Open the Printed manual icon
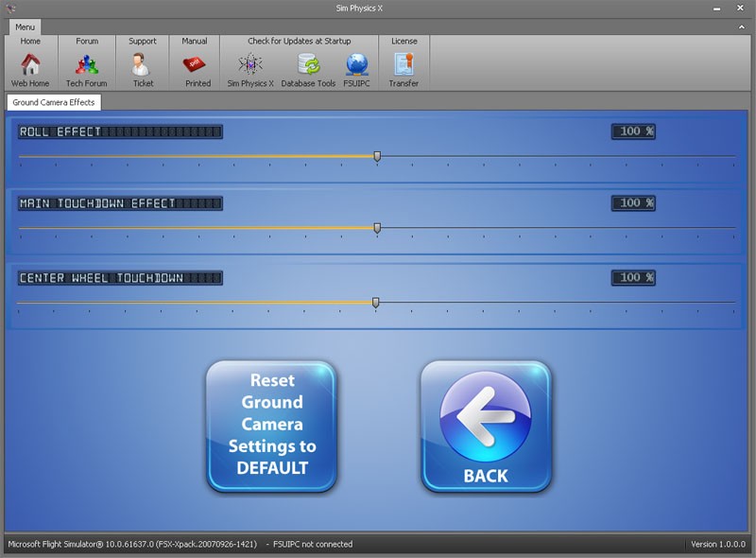Image resolution: width=756 pixels, height=558 pixels. (197, 64)
